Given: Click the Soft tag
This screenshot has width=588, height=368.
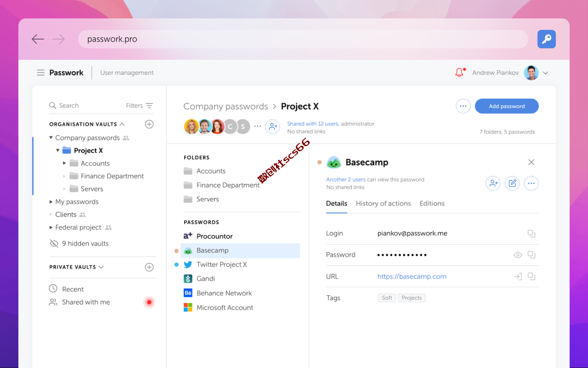Looking at the screenshot, I should tap(387, 298).
